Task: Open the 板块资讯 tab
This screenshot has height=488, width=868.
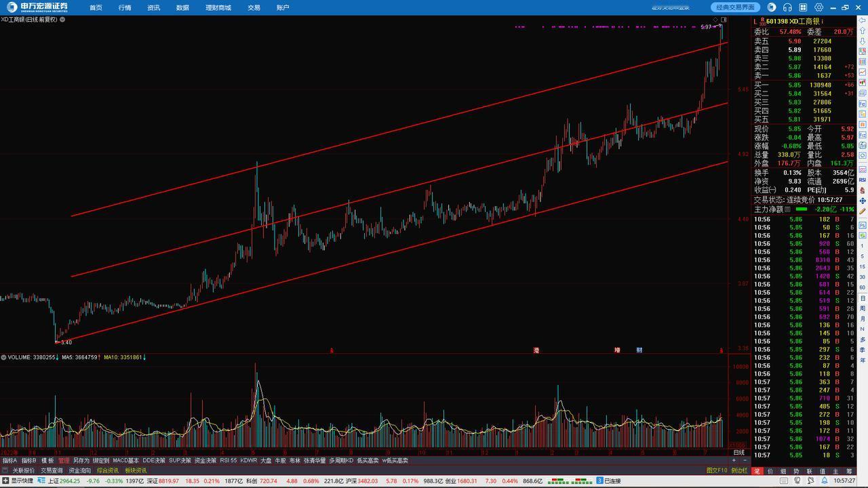Action: [x=136, y=470]
